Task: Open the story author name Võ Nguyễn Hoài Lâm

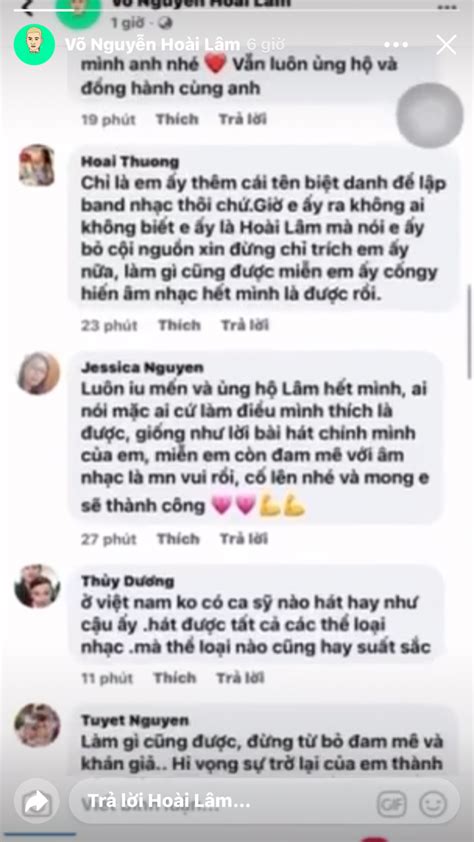Action: coord(152,45)
